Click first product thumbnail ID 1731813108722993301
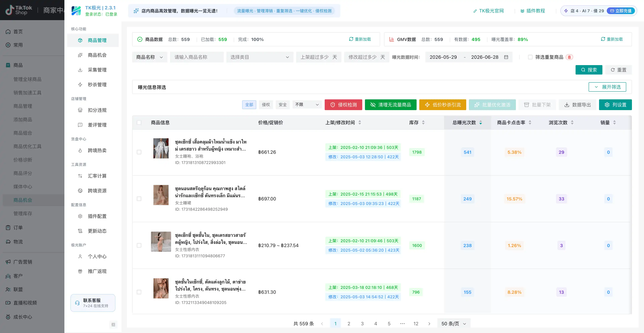 (x=161, y=148)
